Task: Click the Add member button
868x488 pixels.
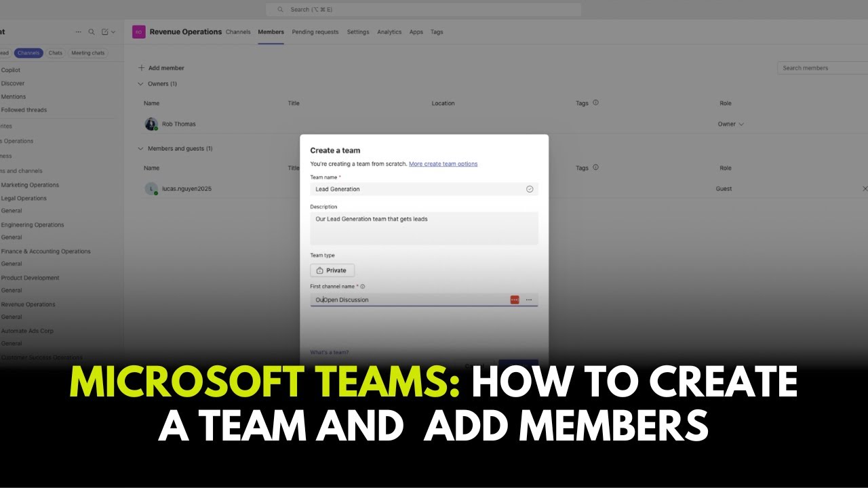Action: pos(161,68)
